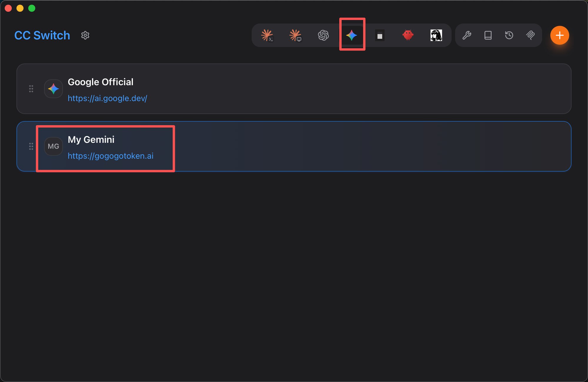Open the book icon in toolbar
This screenshot has height=382, width=588.
click(x=488, y=36)
